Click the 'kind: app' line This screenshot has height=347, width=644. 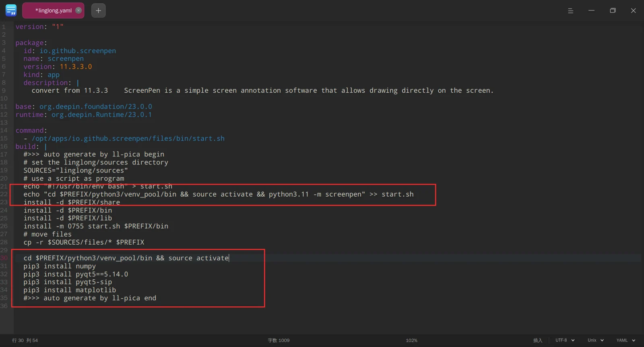pyautogui.click(x=41, y=75)
